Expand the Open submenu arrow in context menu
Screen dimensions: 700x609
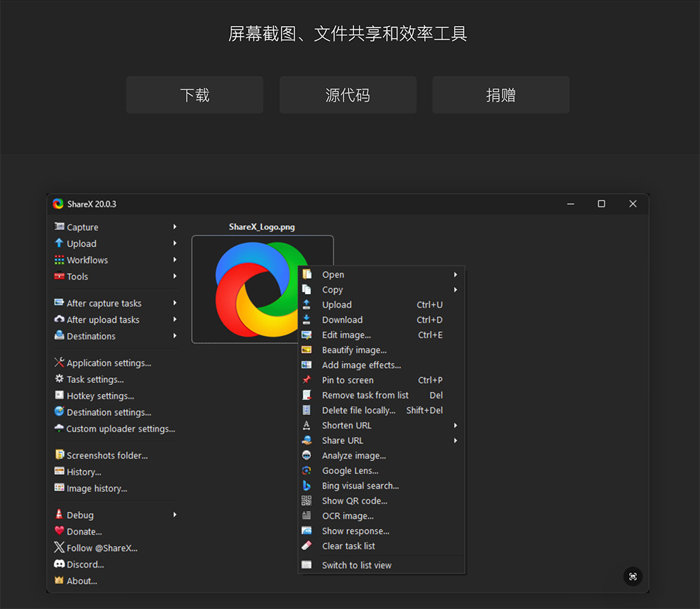[456, 274]
